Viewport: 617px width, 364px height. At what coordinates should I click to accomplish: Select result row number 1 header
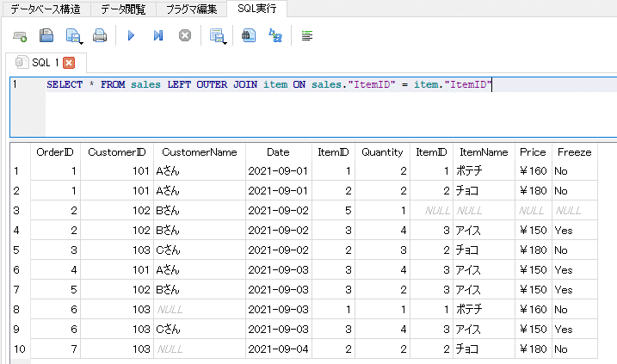pyautogui.click(x=21, y=171)
